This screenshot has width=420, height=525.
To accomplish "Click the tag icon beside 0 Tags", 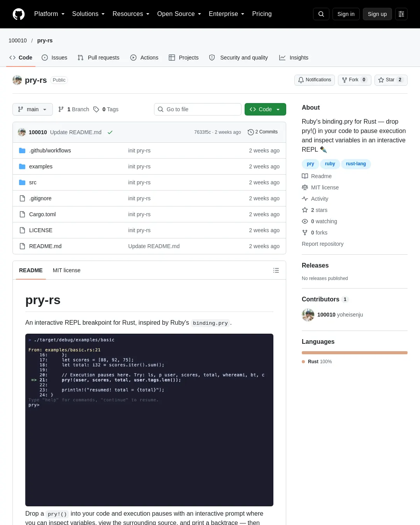I will coord(96,109).
